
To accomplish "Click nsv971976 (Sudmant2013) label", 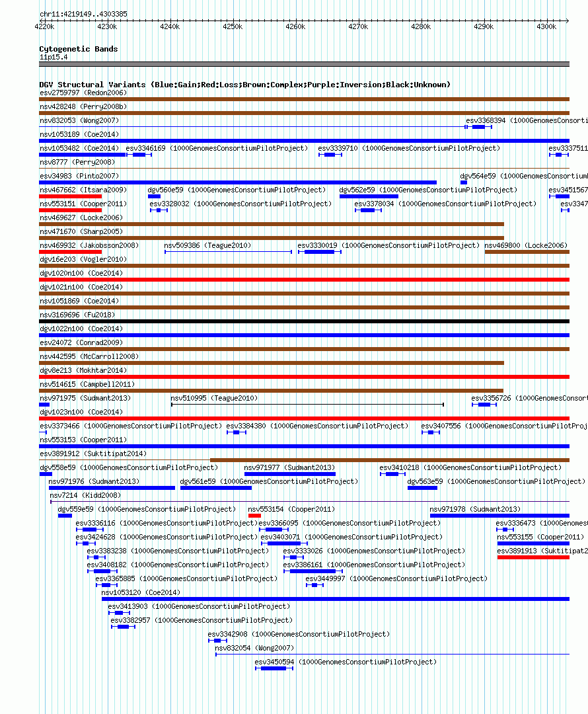I will (94, 482).
